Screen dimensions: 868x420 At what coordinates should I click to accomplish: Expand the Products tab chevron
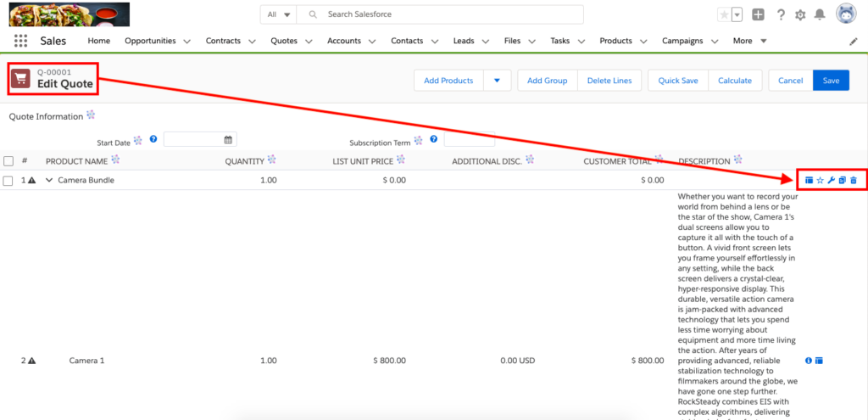pyautogui.click(x=643, y=41)
